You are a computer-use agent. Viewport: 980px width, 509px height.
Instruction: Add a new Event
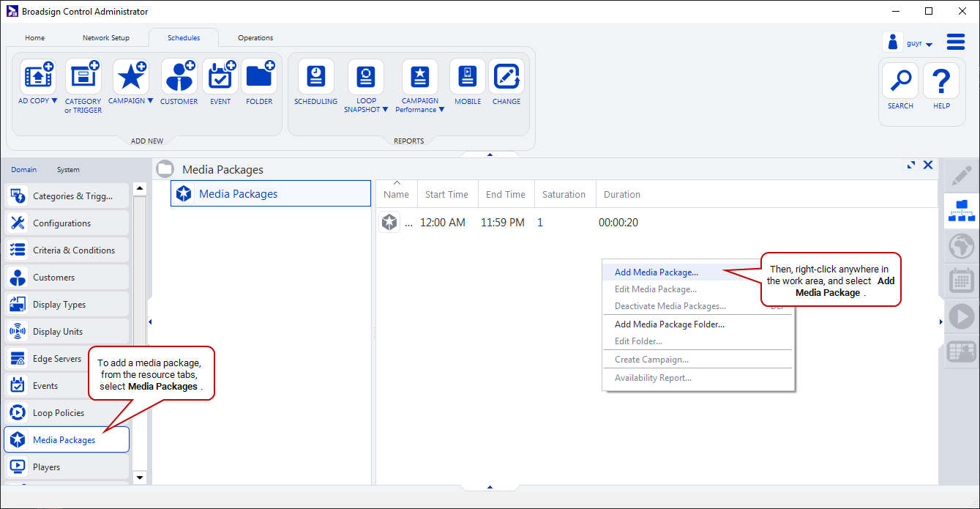pyautogui.click(x=220, y=77)
